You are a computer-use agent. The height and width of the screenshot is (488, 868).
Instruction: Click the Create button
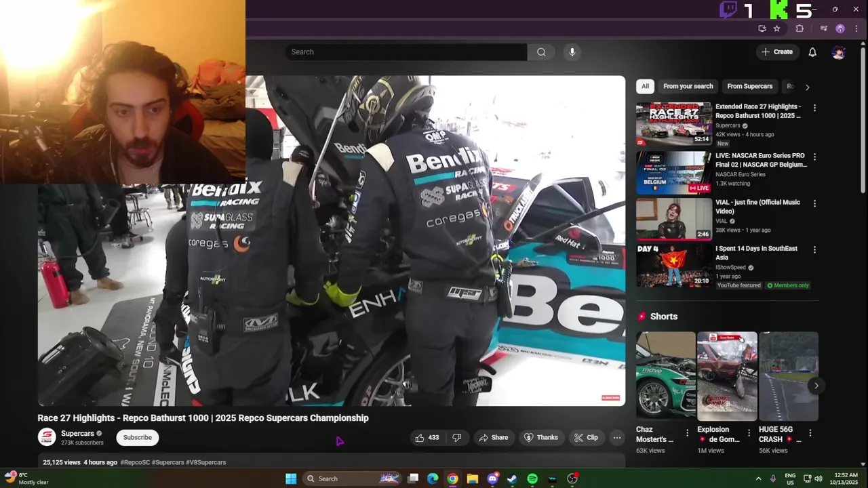tap(777, 52)
